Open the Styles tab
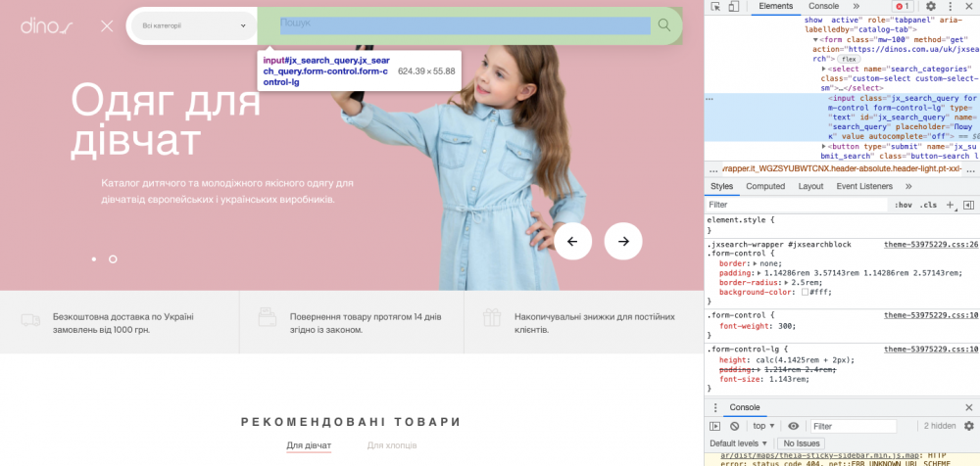 (721, 186)
